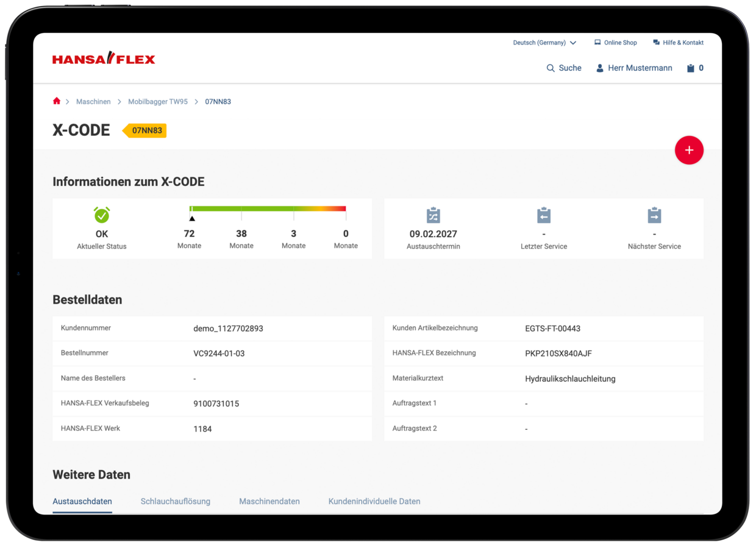Go to home via red house icon
The image size is (756, 548).
tap(57, 101)
